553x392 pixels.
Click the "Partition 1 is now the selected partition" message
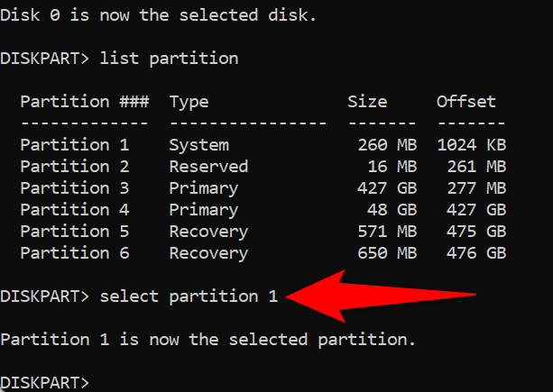208,340
